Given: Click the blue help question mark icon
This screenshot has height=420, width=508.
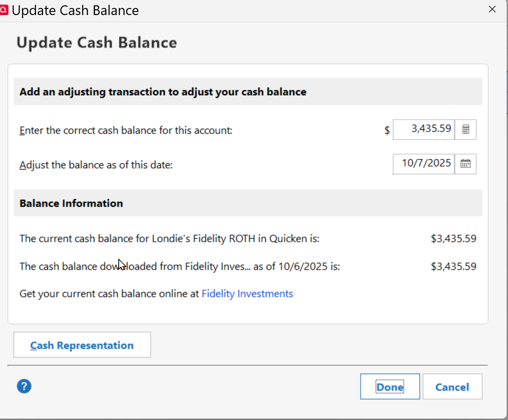Looking at the screenshot, I should [x=24, y=386].
